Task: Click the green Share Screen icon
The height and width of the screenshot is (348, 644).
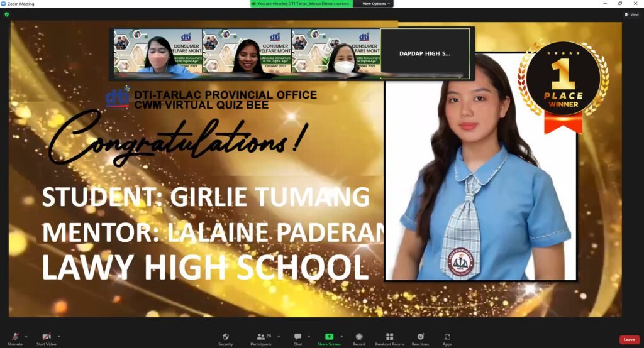Action: point(329,337)
